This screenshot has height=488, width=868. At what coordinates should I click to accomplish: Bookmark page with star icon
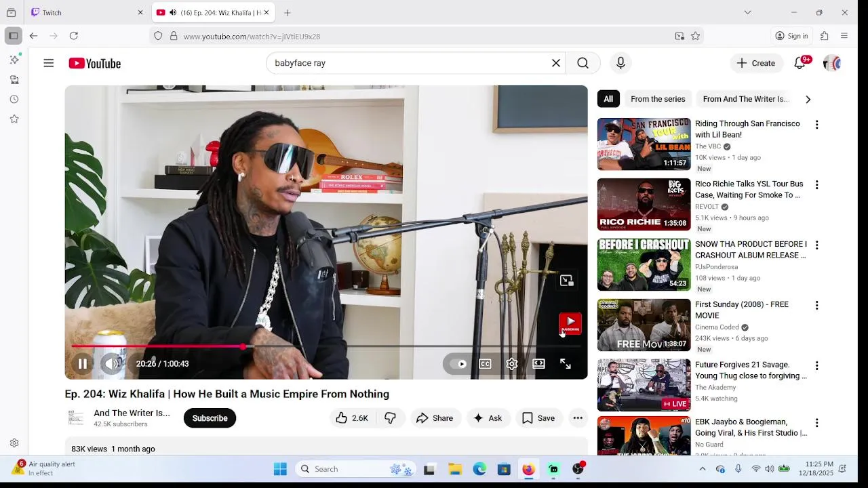(x=695, y=36)
